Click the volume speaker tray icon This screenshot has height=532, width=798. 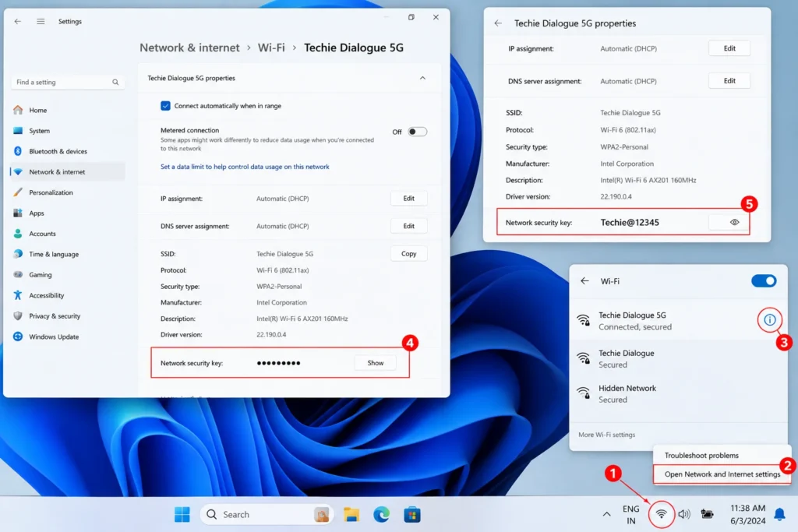click(x=684, y=515)
